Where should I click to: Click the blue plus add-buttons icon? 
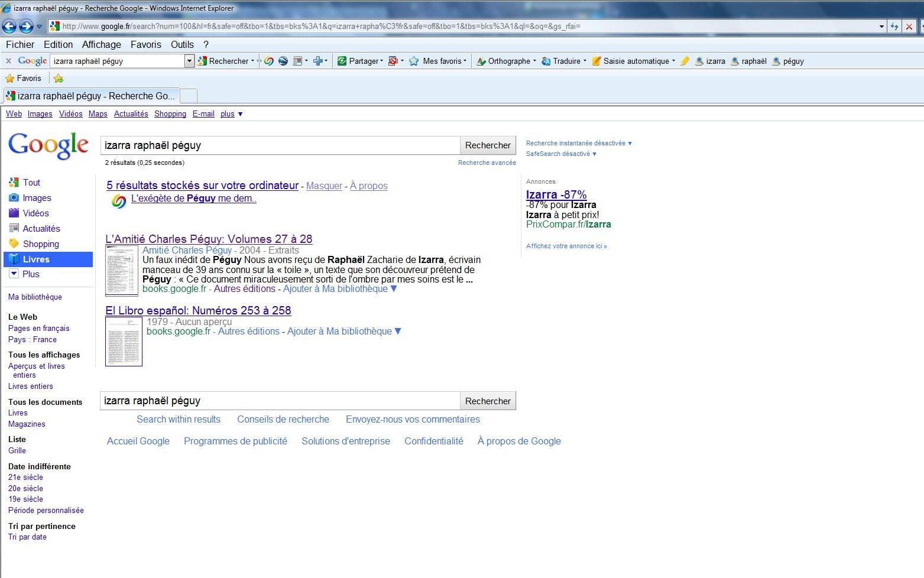pyautogui.click(x=318, y=61)
